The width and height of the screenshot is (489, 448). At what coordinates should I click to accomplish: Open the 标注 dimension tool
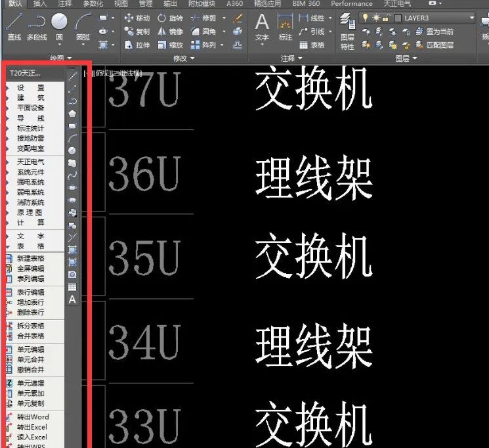pyautogui.click(x=285, y=27)
